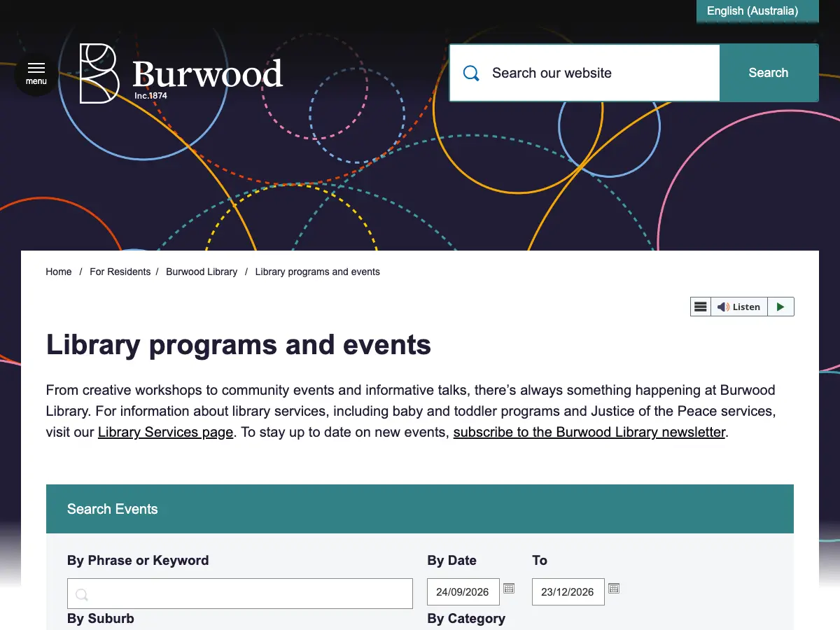Click the green play arrow for Listen
This screenshot has height=630, width=840.
coord(780,307)
